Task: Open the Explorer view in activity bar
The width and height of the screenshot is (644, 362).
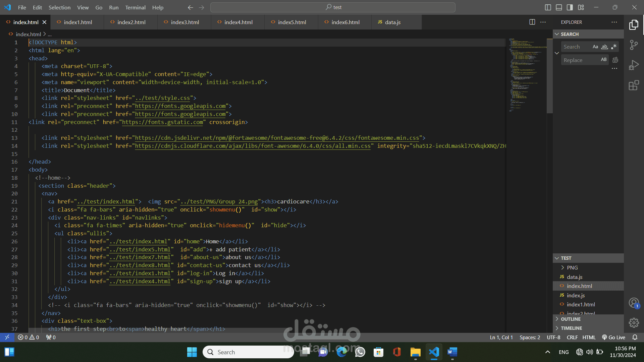Action: click(634, 24)
